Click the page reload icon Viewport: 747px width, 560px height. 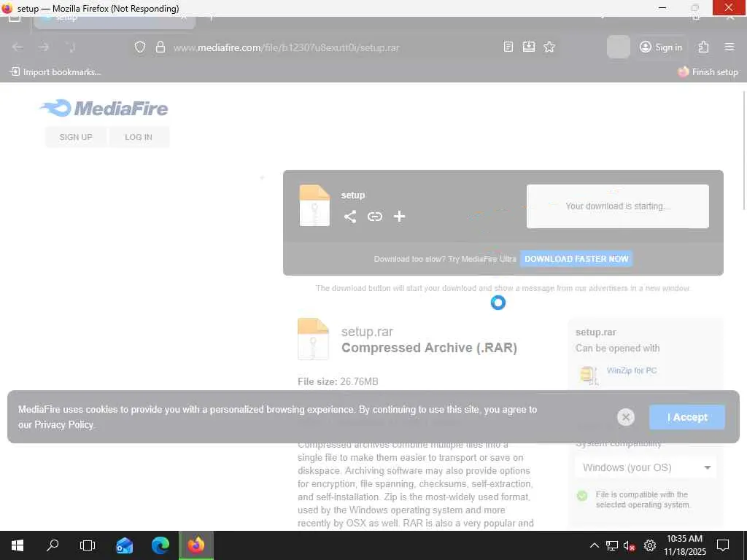click(71, 47)
